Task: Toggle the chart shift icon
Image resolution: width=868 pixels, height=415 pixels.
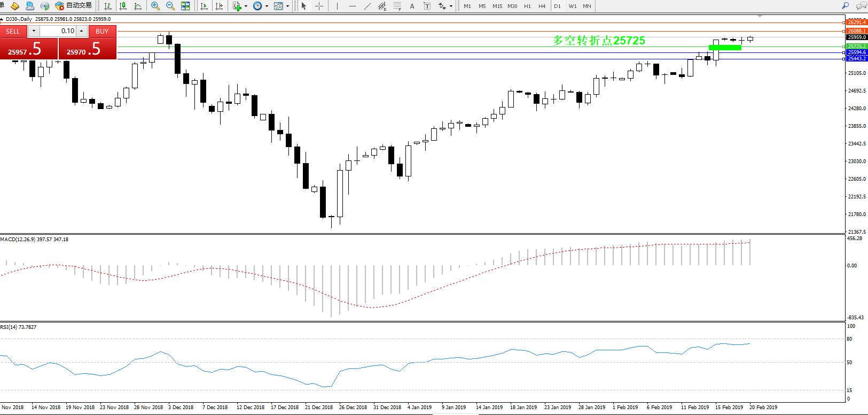Action: (219, 6)
